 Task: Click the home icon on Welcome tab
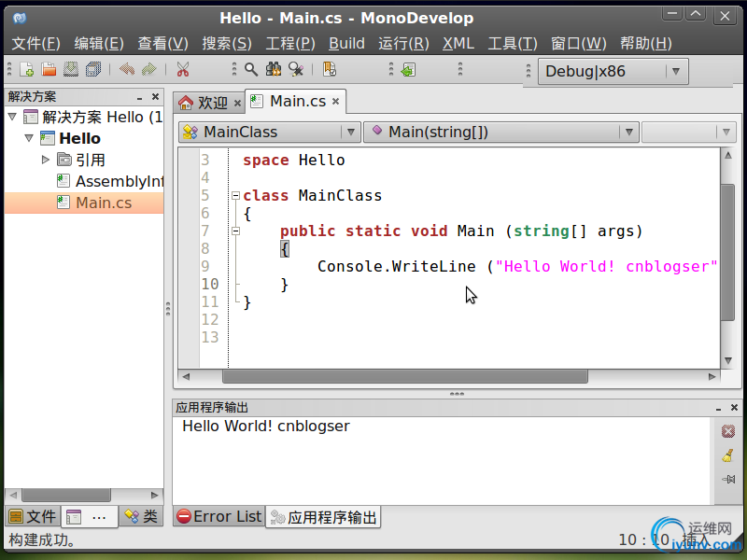point(186,103)
